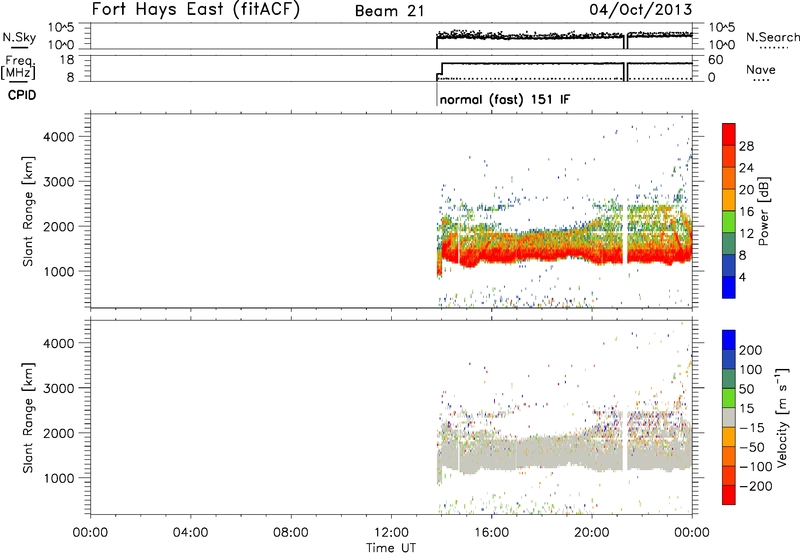Screen dimensions: 800x554
Task: Click the date '04/Oct/2013'
Action: tap(641, 10)
